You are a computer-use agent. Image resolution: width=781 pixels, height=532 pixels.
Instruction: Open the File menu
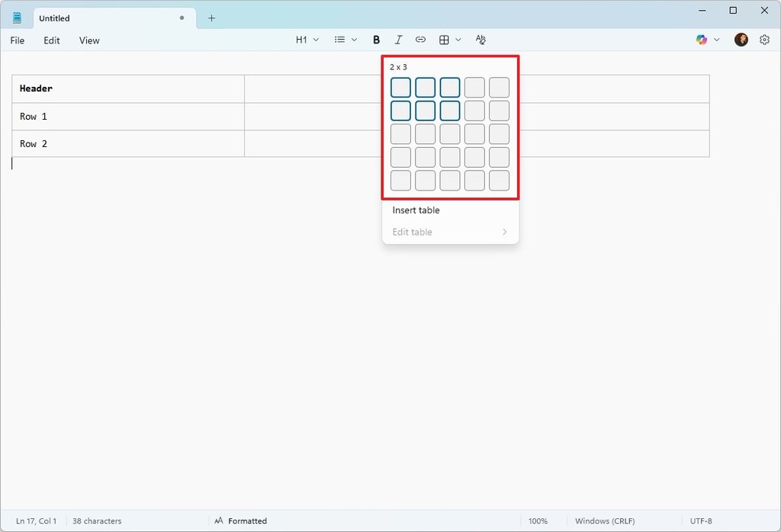[x=16, y=40]
